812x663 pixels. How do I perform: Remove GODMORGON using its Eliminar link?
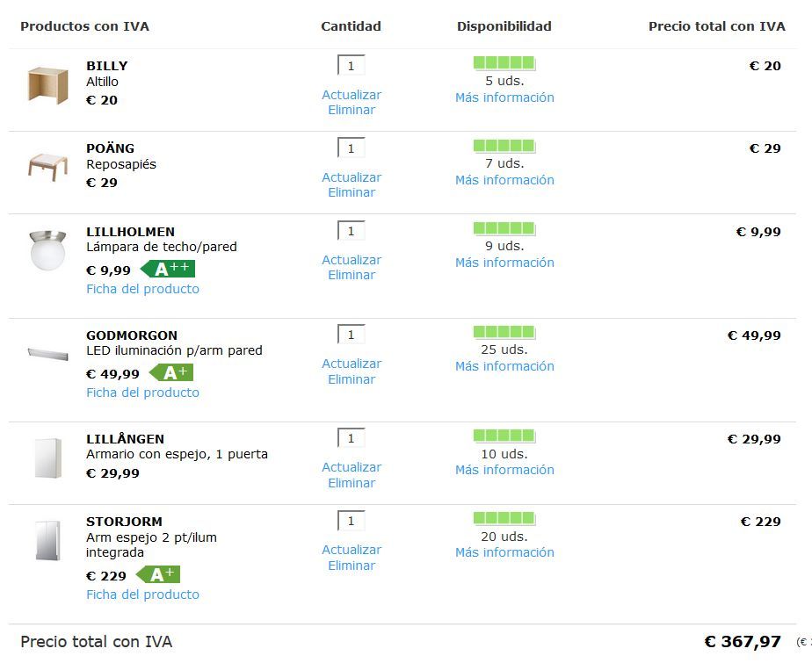pyautogui.click(x=352, y=379)
